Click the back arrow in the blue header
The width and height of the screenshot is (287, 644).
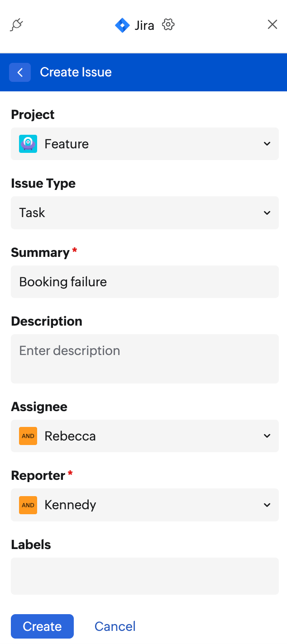pos(20,72)
